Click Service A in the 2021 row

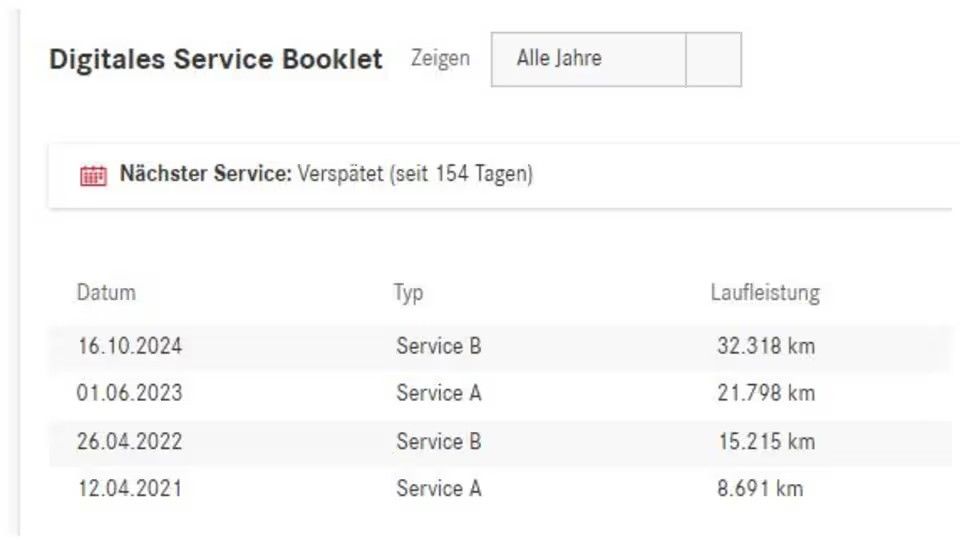[x=439, y=489]
